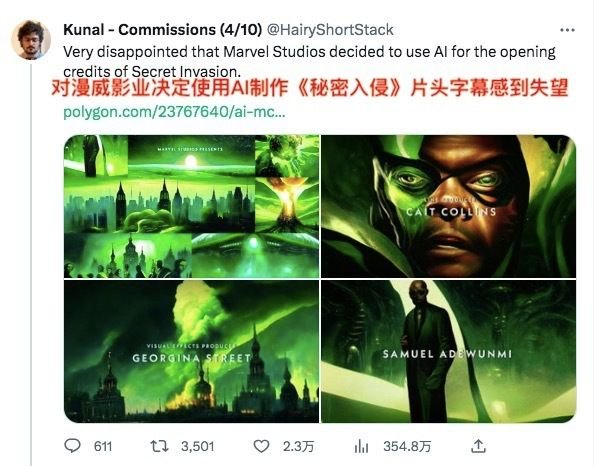Click the @HairyShortStack handle
The image size is (594, 466).
coord(330,30)
